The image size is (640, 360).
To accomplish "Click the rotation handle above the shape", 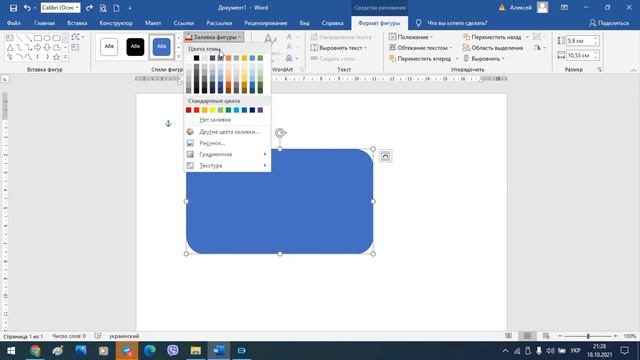I will point(280,133).
